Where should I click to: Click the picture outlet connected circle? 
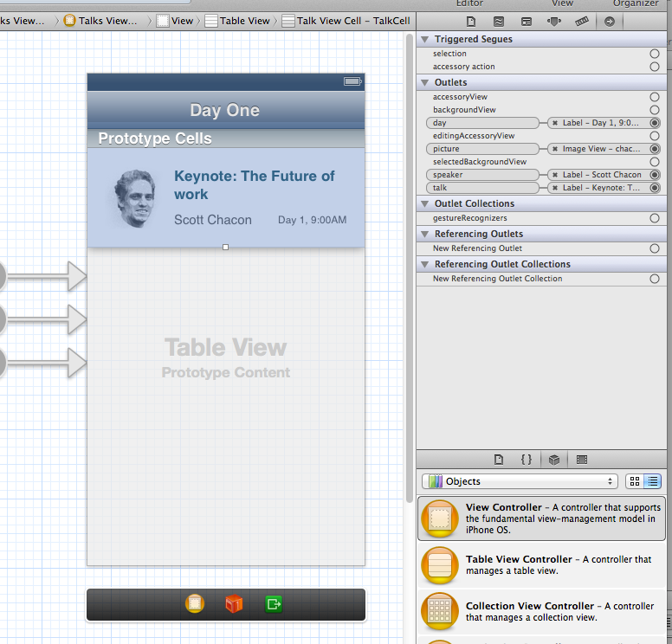click(x=655, y=149)
